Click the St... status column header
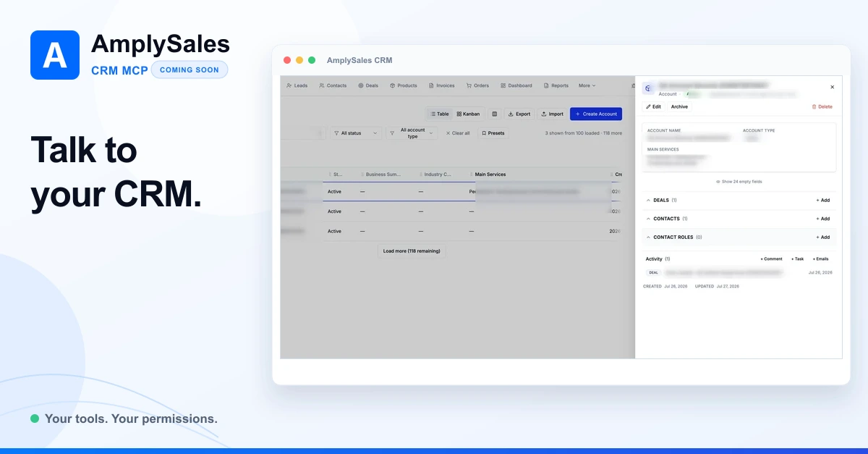Viewport: 868px width, 454px height. pyautogui.click(x=338, y=175)
